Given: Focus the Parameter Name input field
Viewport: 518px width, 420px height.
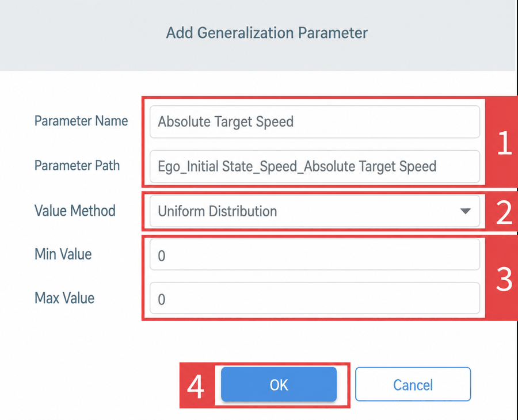Looking at the screenshot, I should pos(314,122).
